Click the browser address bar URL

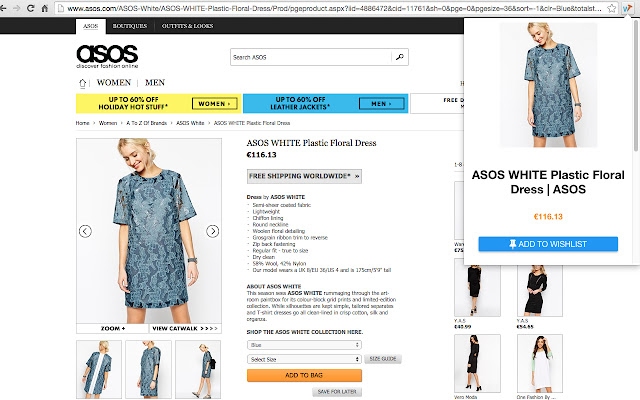(x=334, y=8)
